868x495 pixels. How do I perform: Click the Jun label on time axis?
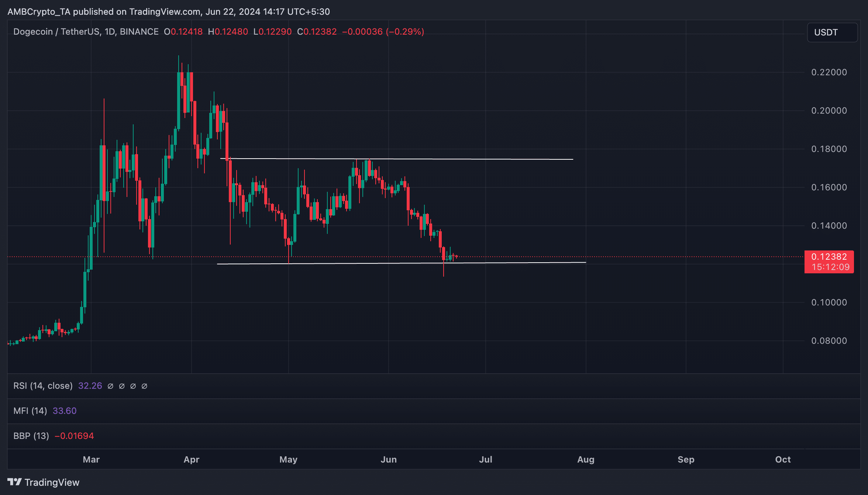click(x=389, y=460)
